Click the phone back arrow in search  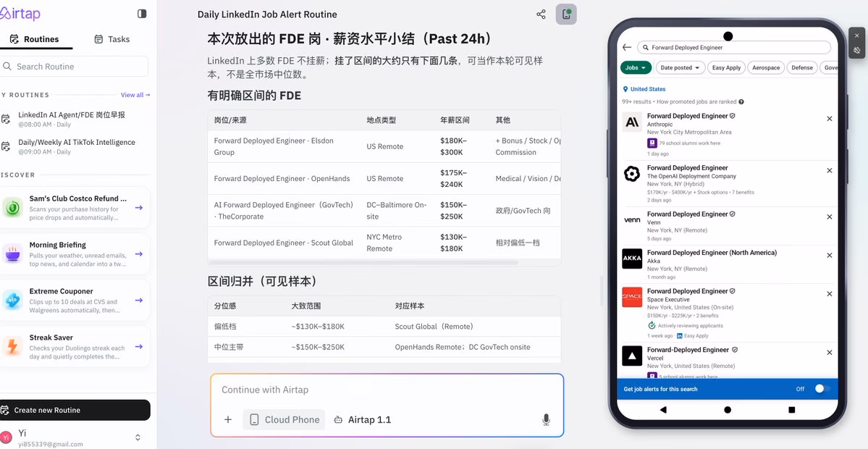click(627, 48)
